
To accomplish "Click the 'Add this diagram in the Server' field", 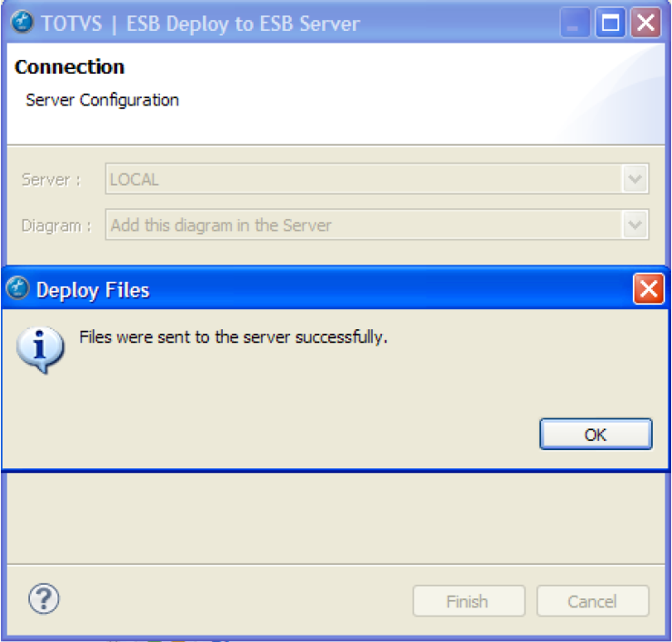I will tap(364, 225).
